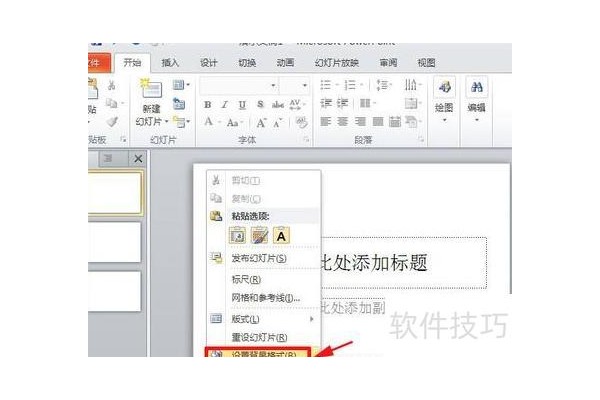This screenshot has width=600, height=400.
Task: Align text right in paragraph group
Action: click(x=360, y=122)
